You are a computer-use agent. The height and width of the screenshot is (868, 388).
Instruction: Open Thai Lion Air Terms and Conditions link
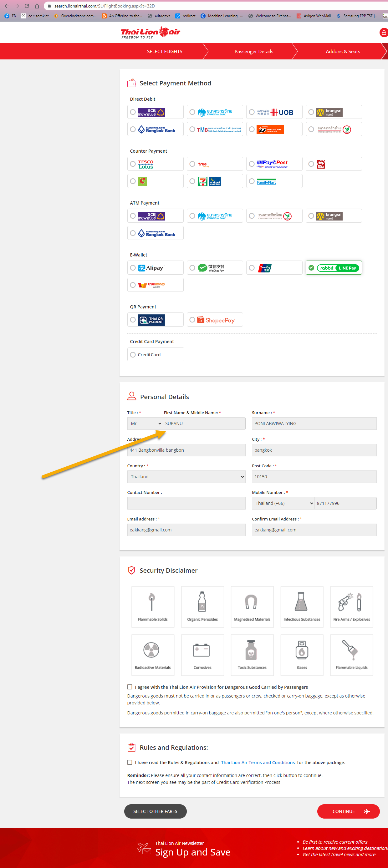[258, 762]
